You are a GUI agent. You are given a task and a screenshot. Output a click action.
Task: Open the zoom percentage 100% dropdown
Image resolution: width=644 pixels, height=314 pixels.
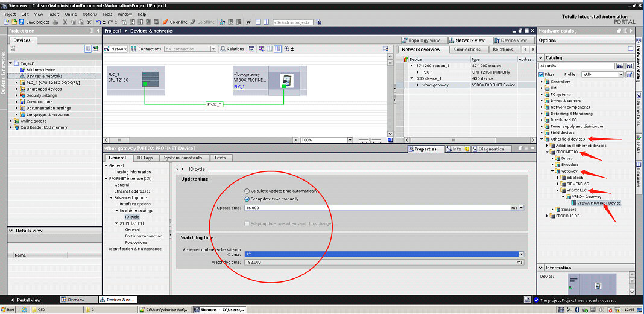(350, 140)
